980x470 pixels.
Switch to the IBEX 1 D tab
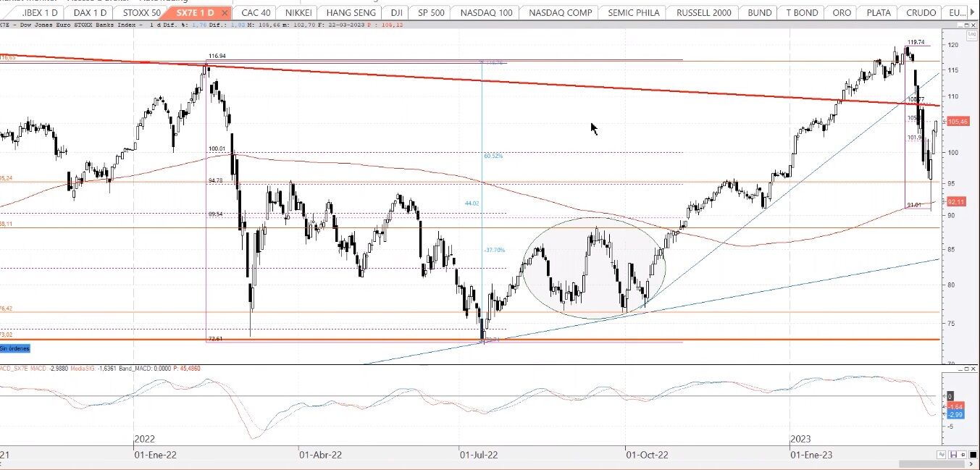tap(41, 13)
